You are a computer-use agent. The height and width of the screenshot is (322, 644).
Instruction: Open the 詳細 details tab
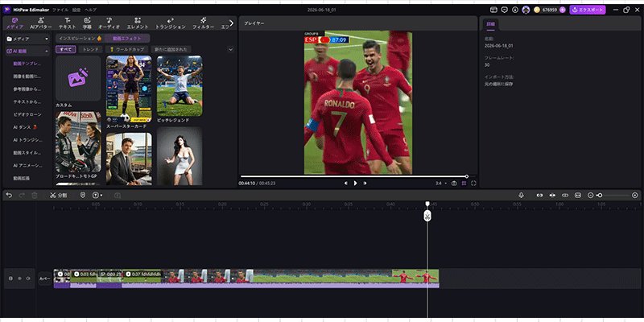pos(491,24)
